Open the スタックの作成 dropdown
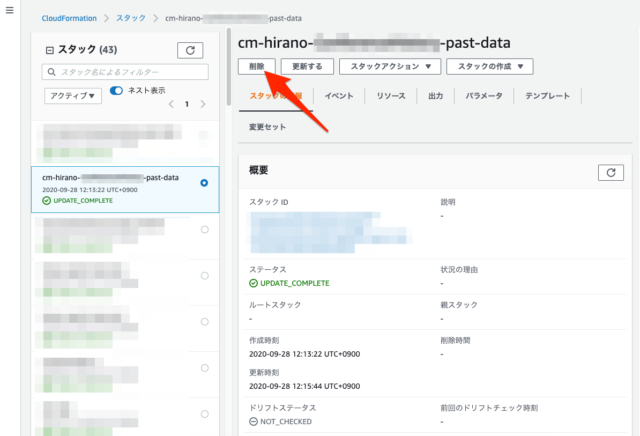 point(489,66)
